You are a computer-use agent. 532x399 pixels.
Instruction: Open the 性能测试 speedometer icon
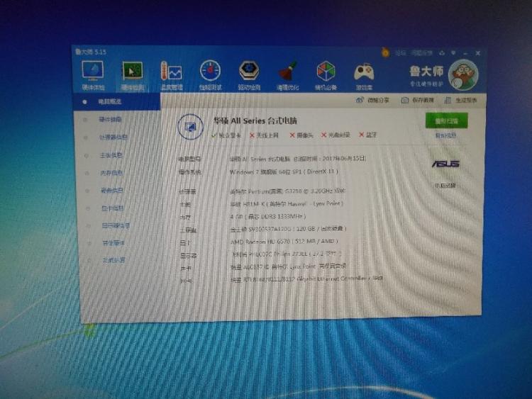[210, 76]
